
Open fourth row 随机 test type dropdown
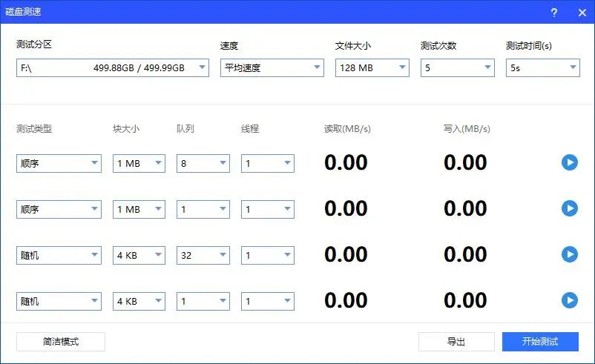pyautogui.click(x=59, y=302)
